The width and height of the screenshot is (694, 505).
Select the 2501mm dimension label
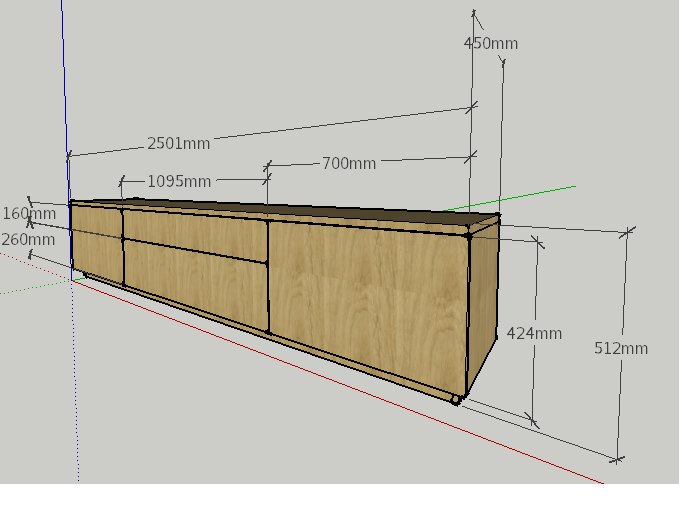coord(178,143)
